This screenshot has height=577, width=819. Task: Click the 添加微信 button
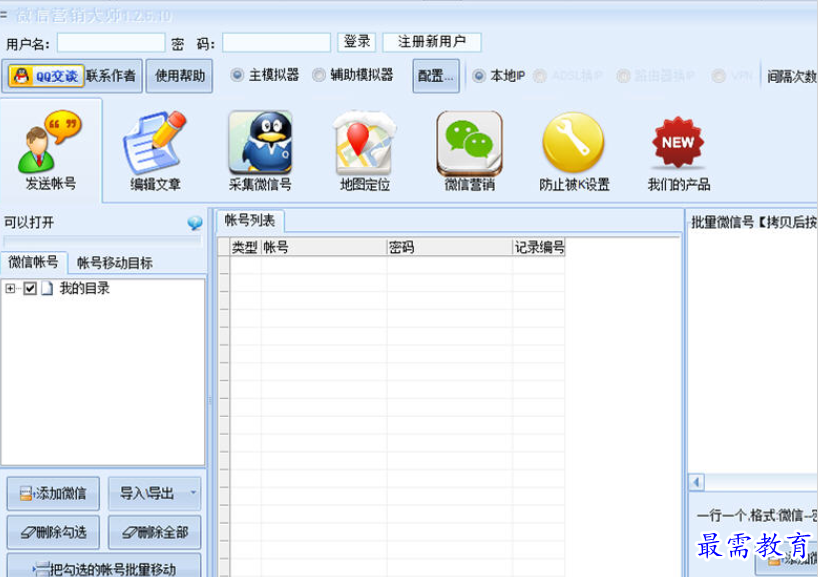pyautogui.click(x=53, y=493)
